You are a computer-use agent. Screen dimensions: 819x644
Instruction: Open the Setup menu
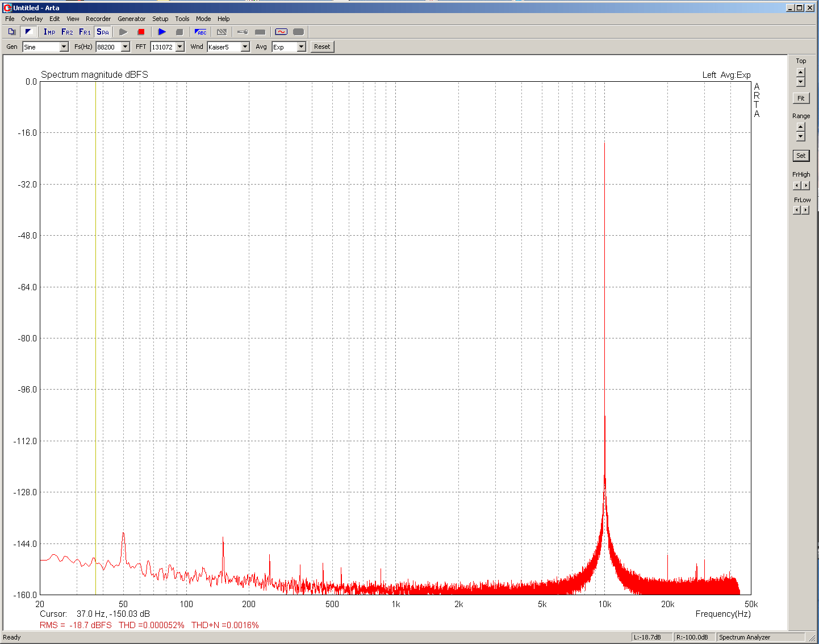(x=160, y=19)
